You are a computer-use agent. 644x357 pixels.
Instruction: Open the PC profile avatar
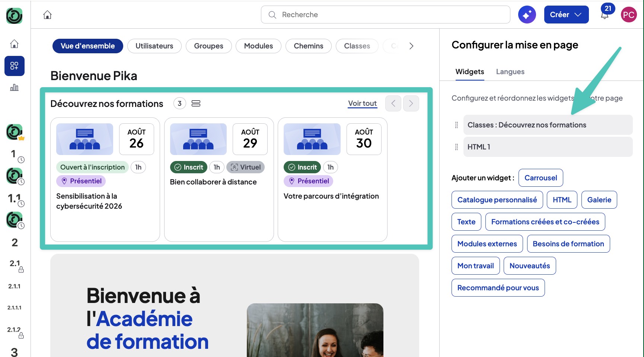point(629,15)
